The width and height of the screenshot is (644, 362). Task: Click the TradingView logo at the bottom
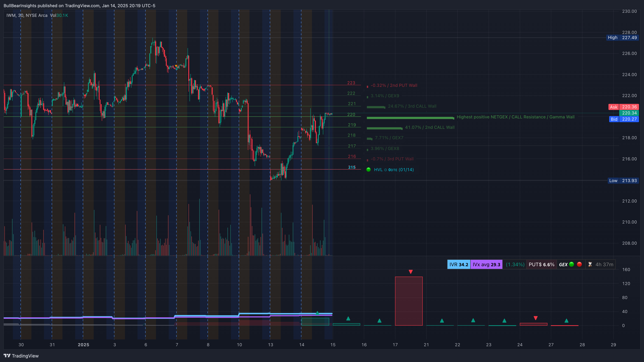(21, 356)
